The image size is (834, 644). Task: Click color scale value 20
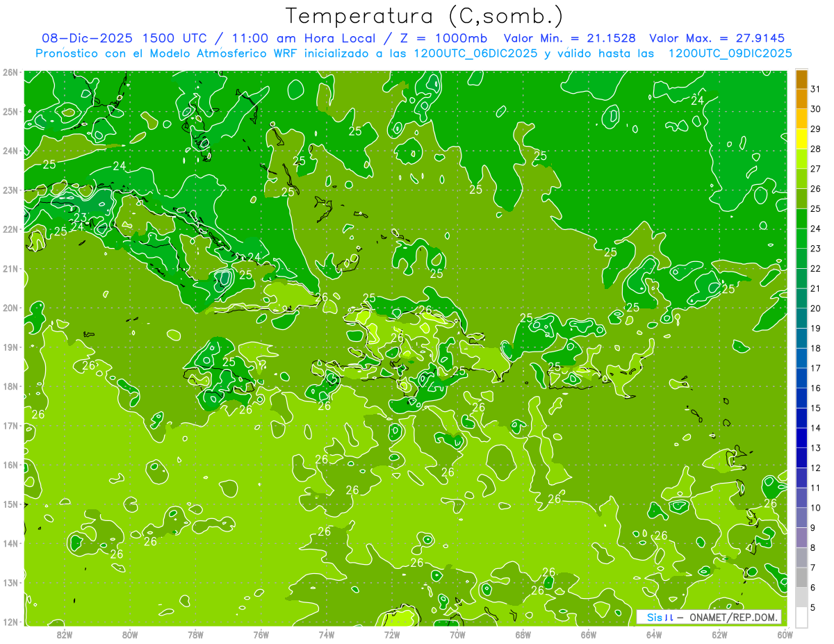click(x=816, y=308)
